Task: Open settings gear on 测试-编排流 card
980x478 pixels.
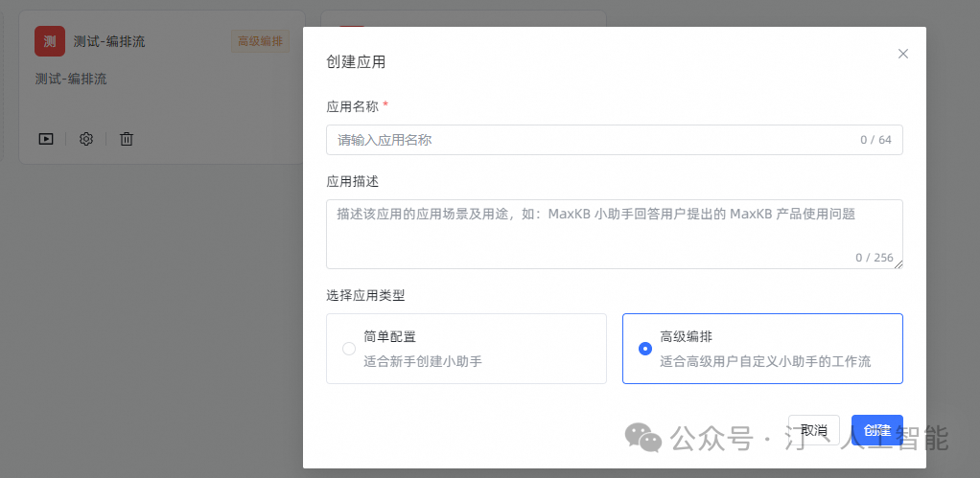Action: [86, 139]
